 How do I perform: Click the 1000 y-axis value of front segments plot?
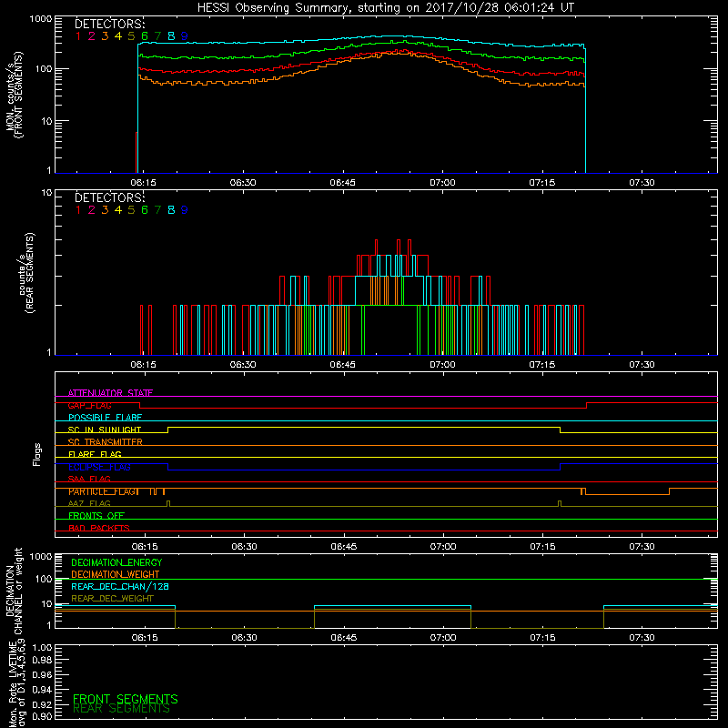tap(41, 19)
